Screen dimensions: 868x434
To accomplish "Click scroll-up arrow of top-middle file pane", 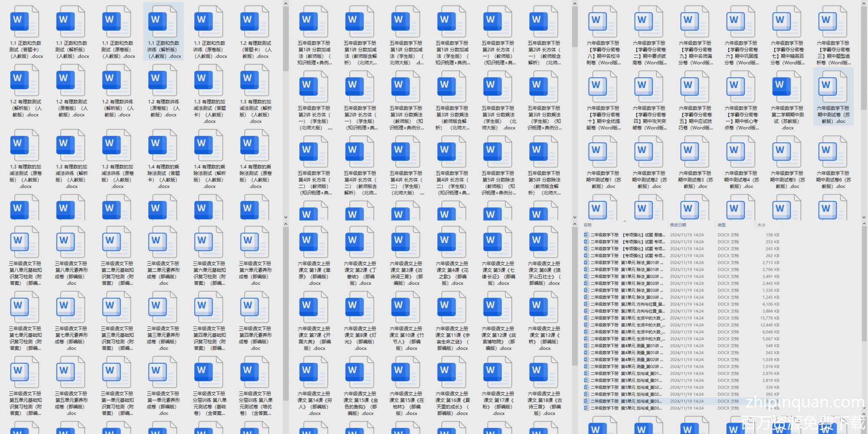I will [575, 4].
